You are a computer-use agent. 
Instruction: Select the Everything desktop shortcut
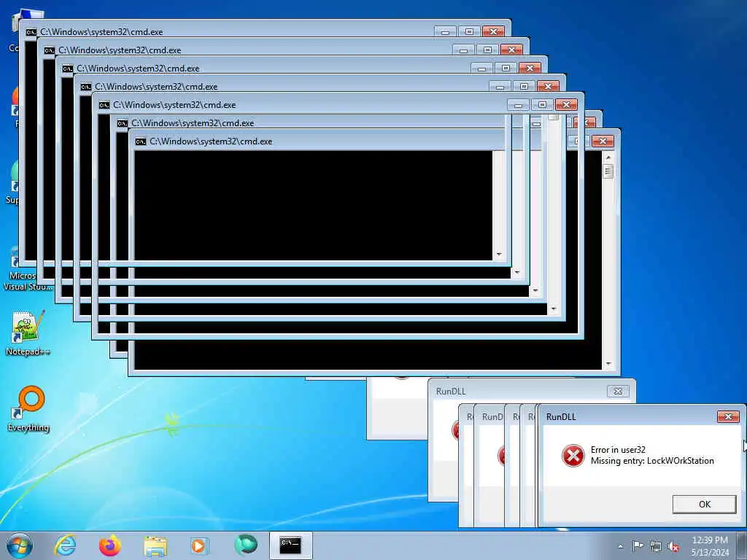point(28,410)
